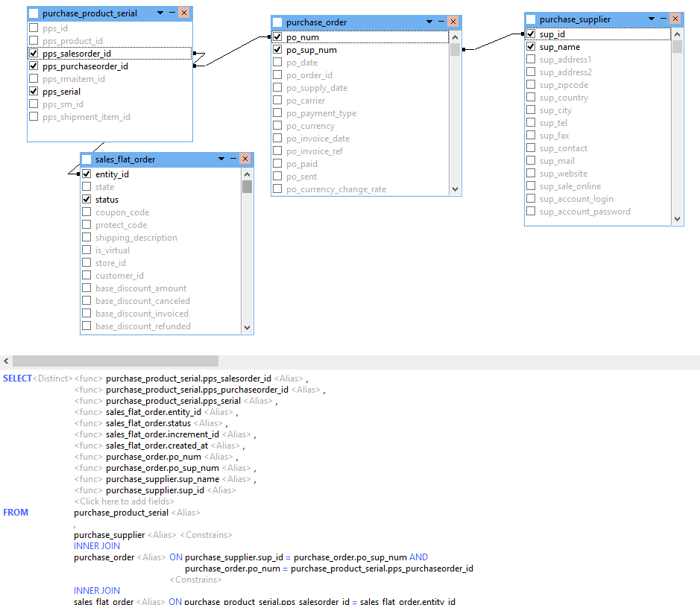Open sales_flat_order table dropdown arrow
This screenshot has width=700, height=605.
point(221,159)
